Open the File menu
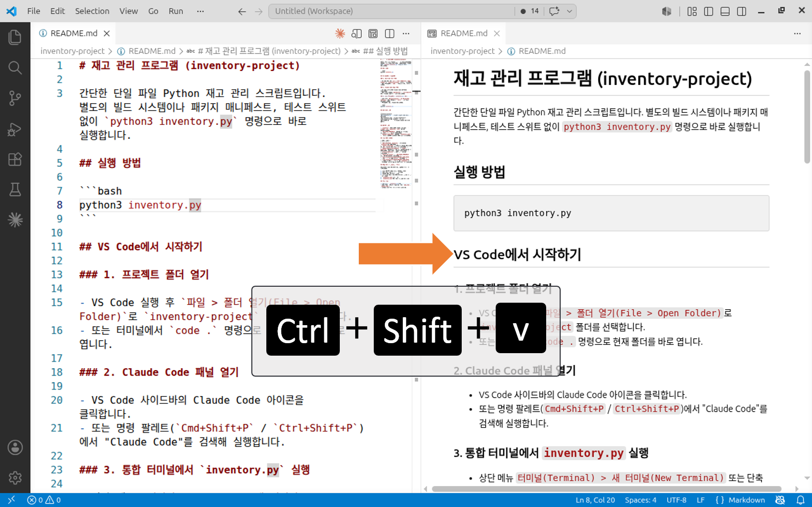The height and width of the screenshot is (507, 812). (x=33, y=11)
